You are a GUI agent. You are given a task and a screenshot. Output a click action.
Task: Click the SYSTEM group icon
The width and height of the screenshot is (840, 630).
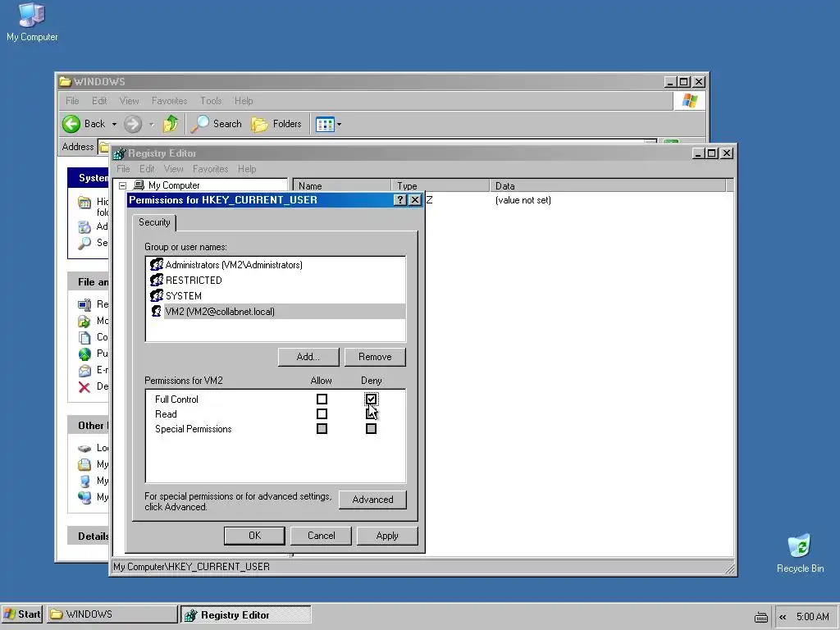pos(157,295)
